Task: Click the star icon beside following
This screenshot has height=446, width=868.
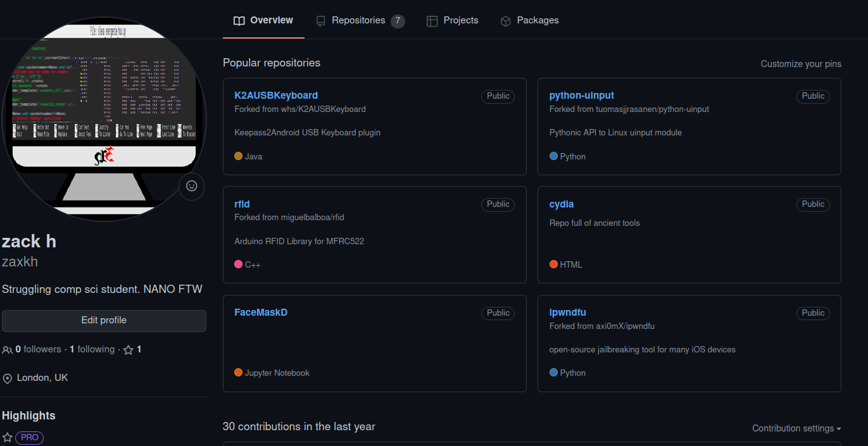Action: 129,350
